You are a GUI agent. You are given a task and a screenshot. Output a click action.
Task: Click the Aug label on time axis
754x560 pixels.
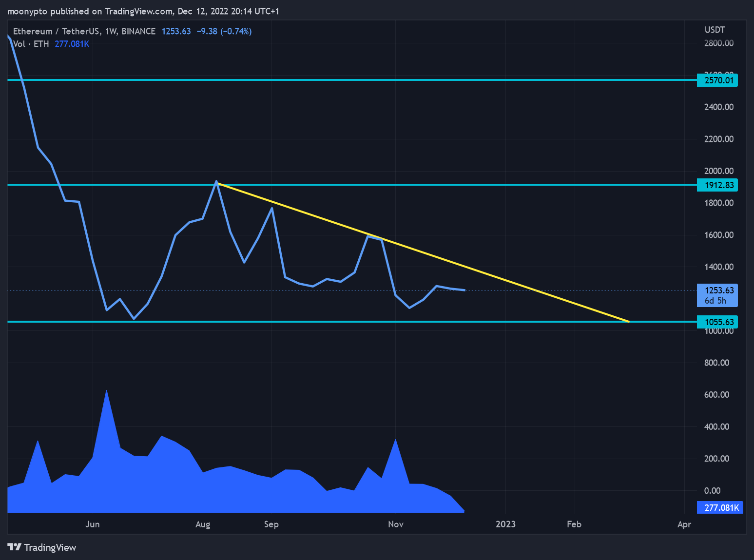[x=203, y=524]
